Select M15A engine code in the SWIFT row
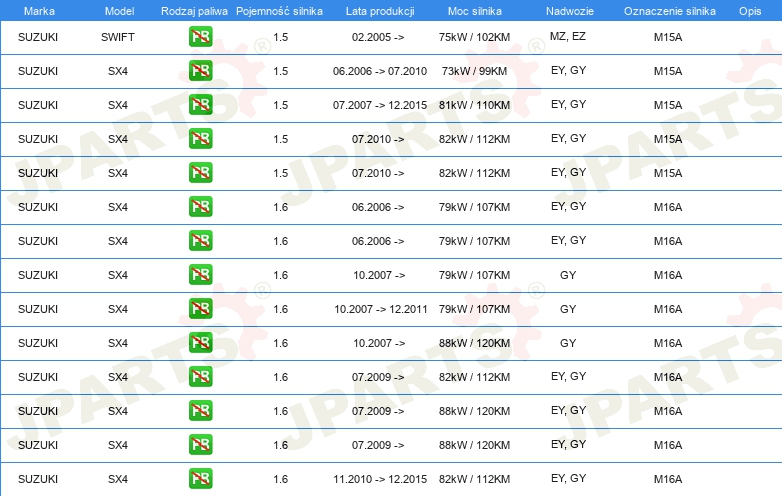Viewport: 782px width, 496px height. pos(668,37)
